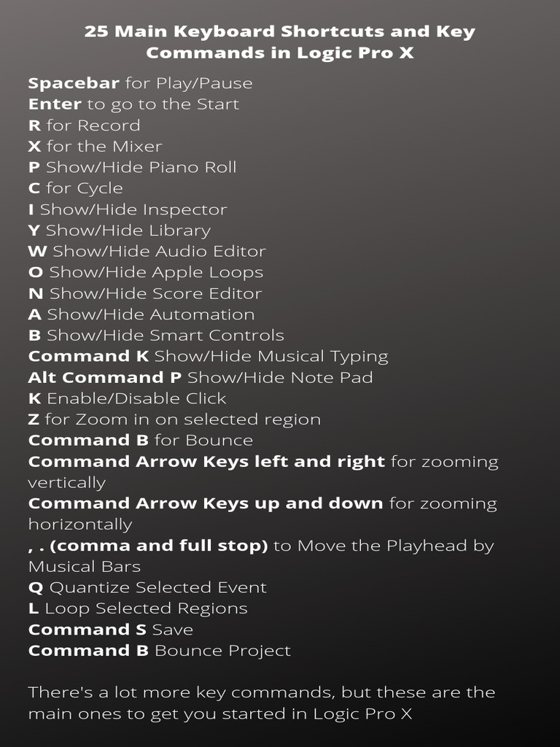Select "Command K Show/Hide Musical Typing" line
560x747 pixels.
208,357
